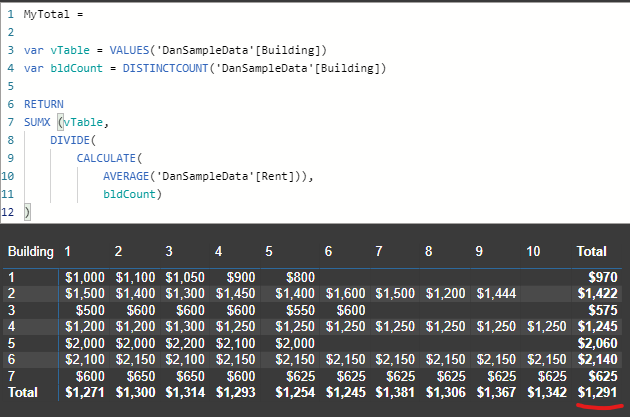Click the DIVIDE function on line 8
The height and width of the screenshot is (417, 630).
pos(70,140)
